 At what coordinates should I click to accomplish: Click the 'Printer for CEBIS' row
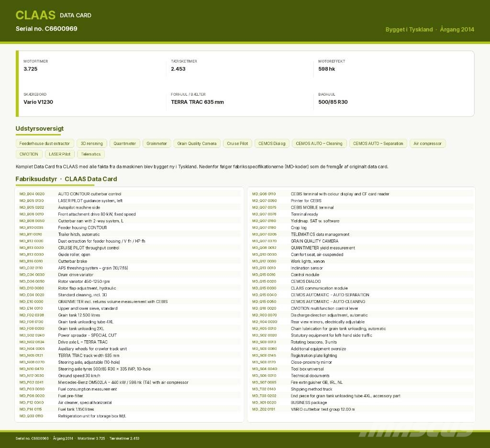pyautogui.click(x=362, y=201)
